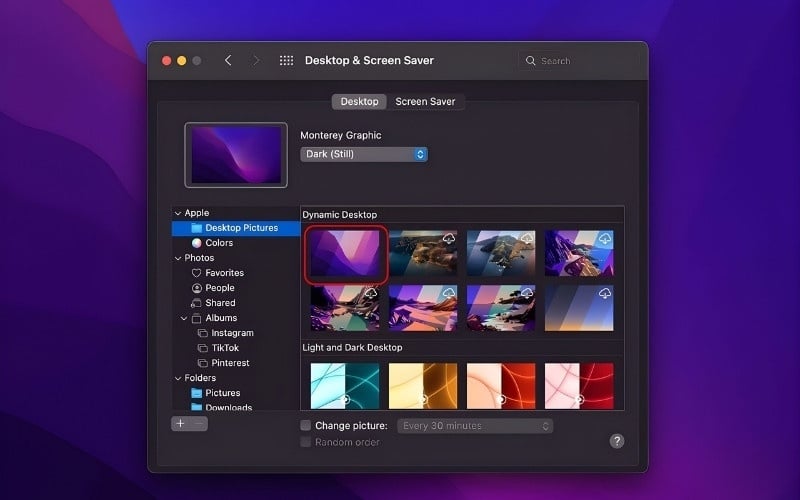Select the Colors item in sidebar
The height and width of the screenshot is (500, 800).
pyautogui.click(x=218, y=243)
